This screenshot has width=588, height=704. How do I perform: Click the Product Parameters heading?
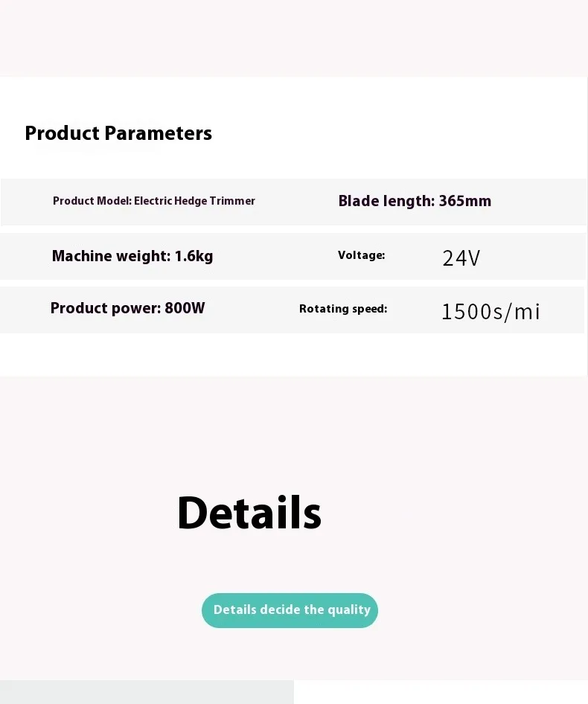118,133
